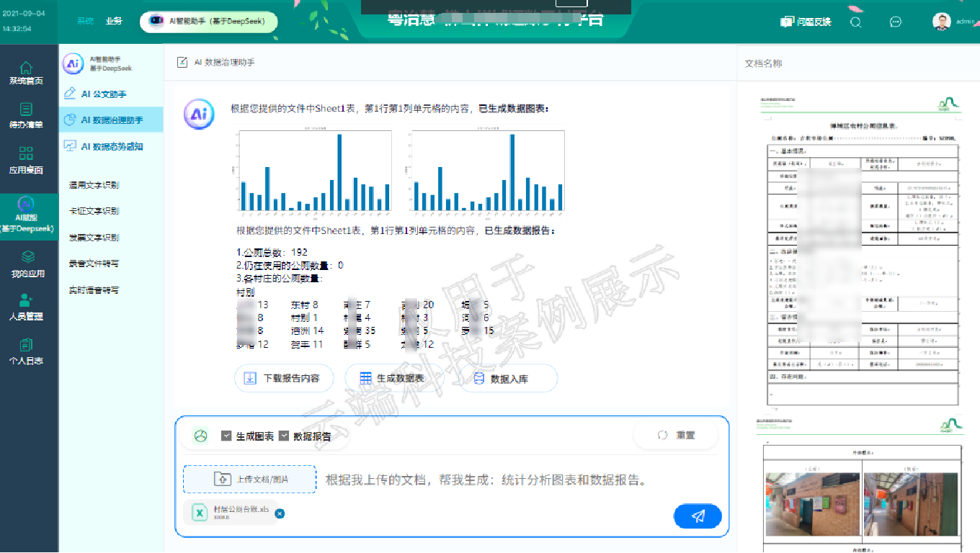Click the search magnifier icon in header
Screen dimensions: 980x553
click(x=856, y=22)
